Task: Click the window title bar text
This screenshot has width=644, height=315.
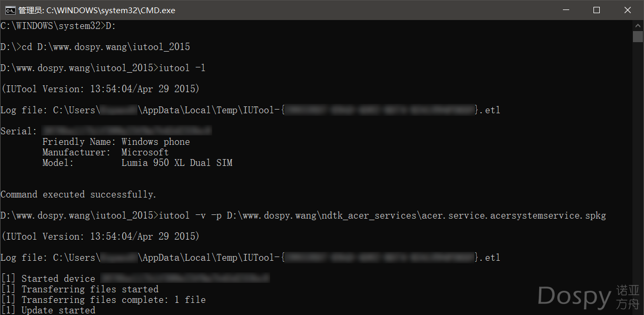Action: 97,10
